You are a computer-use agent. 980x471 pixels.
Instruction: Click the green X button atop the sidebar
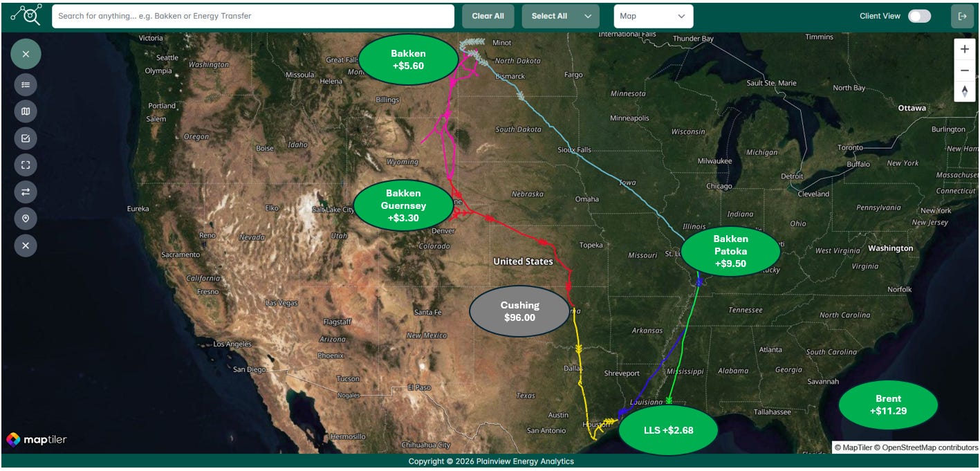coord(26,53)
